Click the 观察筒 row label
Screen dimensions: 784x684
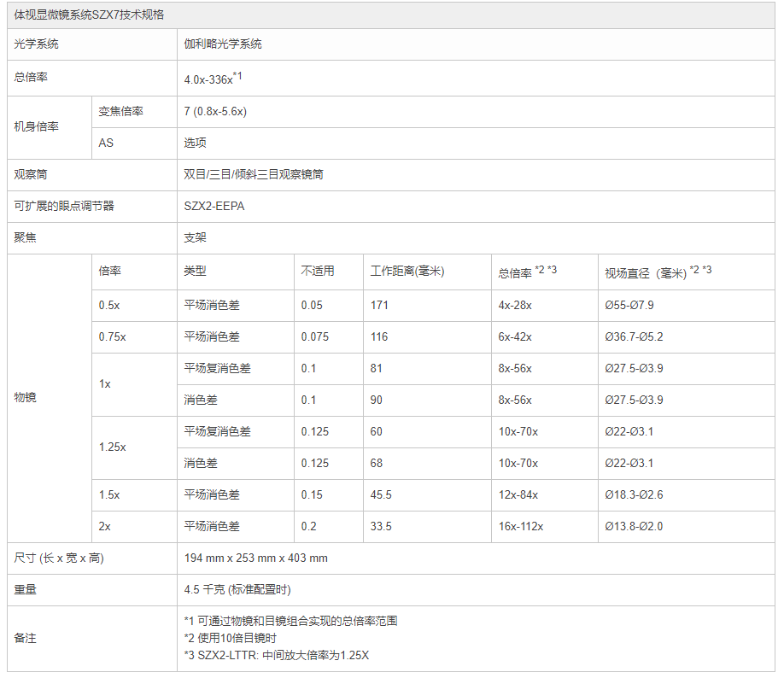coord(31,174)
